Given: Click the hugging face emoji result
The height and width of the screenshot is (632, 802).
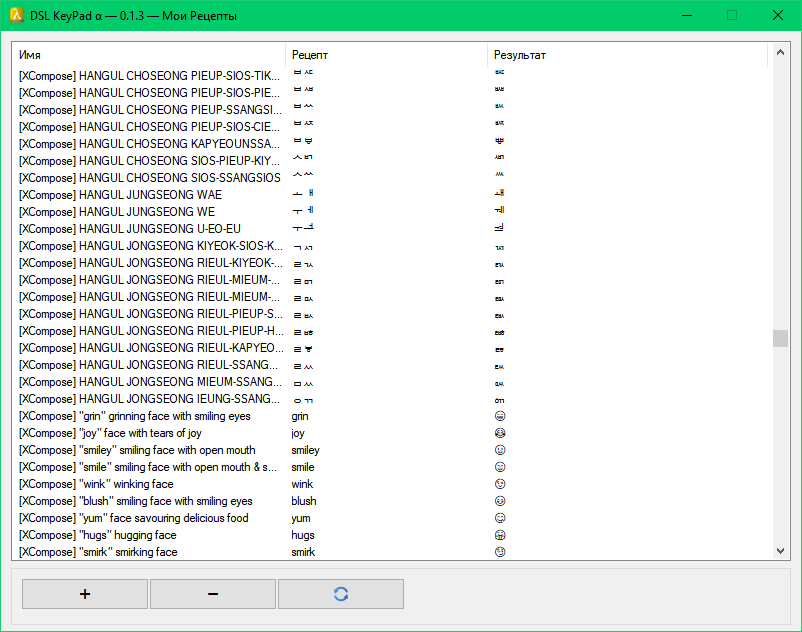Looking at the screenshot, I should click(500, 535).
